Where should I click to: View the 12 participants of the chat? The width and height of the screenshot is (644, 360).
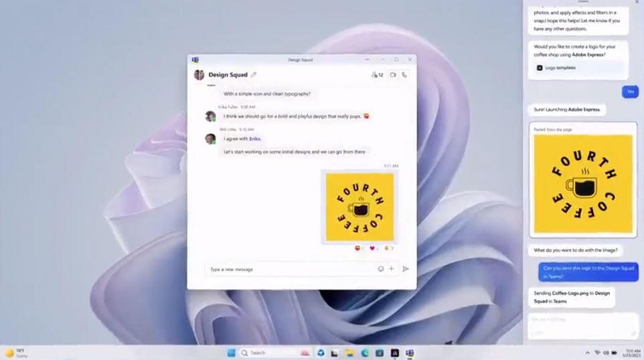tap(377, 75)
